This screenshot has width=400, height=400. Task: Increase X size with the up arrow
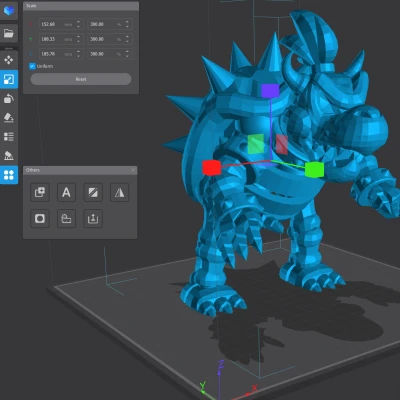coord(78,22)
